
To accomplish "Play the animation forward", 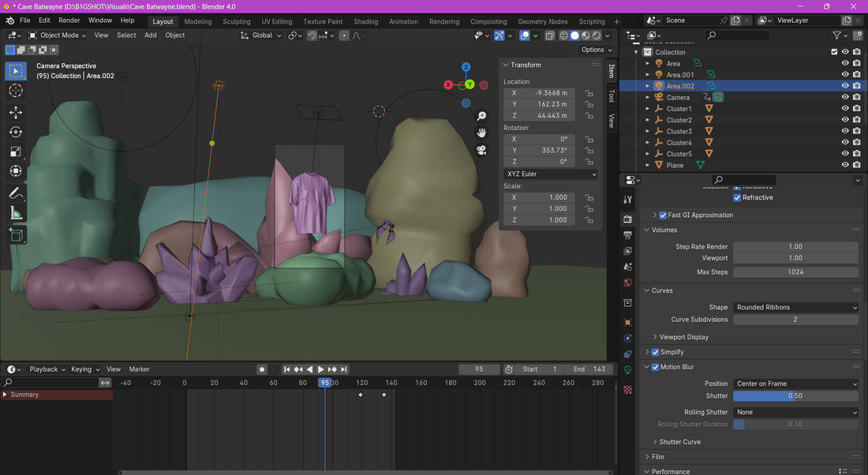I will click(321, 369).
